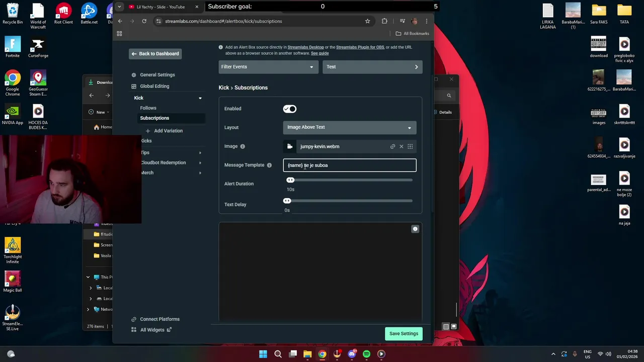Click the video file icon beside jumpy-kevin.webm
Image resolution: width=644 pixels, height=362 pixels.
coord(290,146)
